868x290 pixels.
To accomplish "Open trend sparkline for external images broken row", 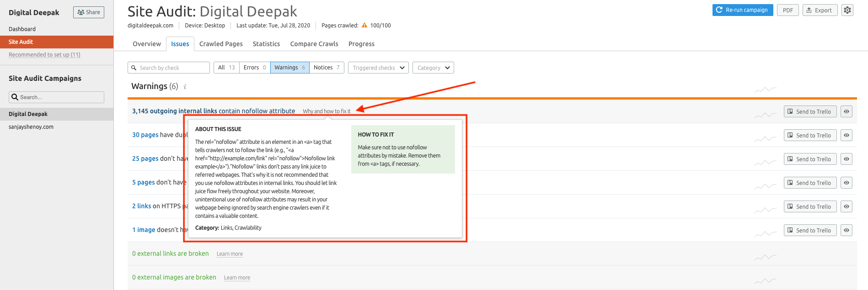I will point(766,281).
